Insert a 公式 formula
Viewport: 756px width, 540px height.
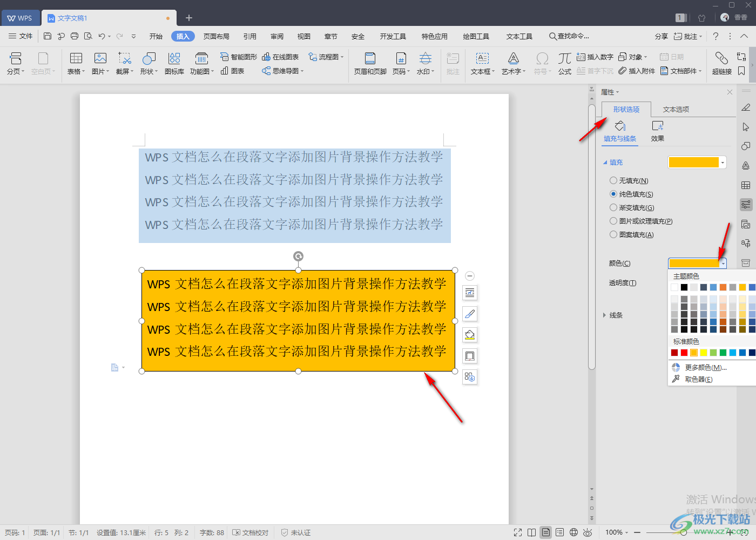coord(564,63)
